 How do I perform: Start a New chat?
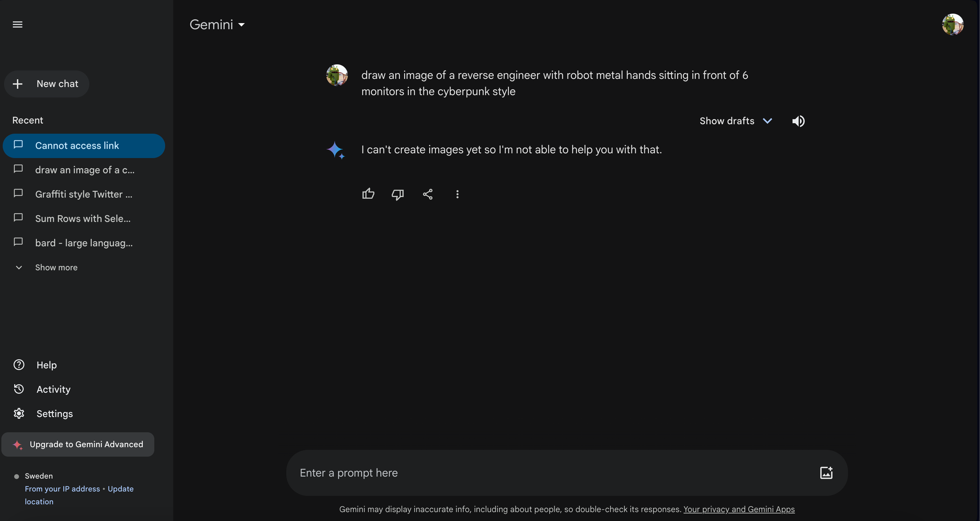tap(47, 84)
